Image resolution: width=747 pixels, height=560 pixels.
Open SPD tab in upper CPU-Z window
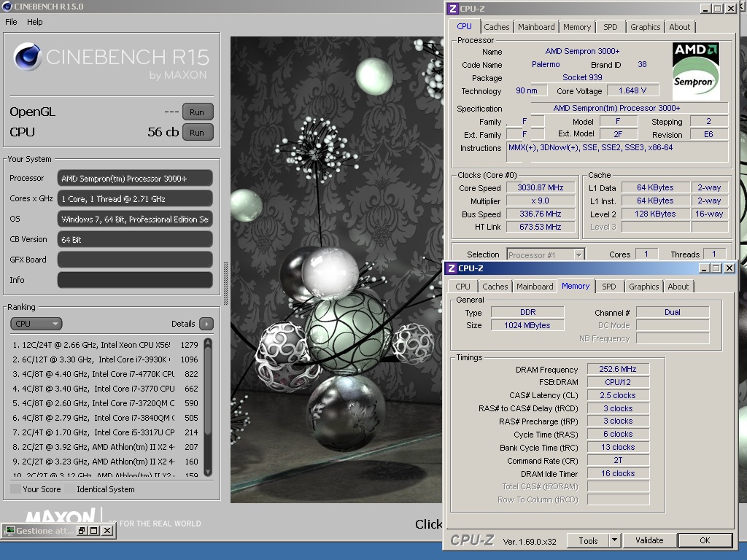611,27
